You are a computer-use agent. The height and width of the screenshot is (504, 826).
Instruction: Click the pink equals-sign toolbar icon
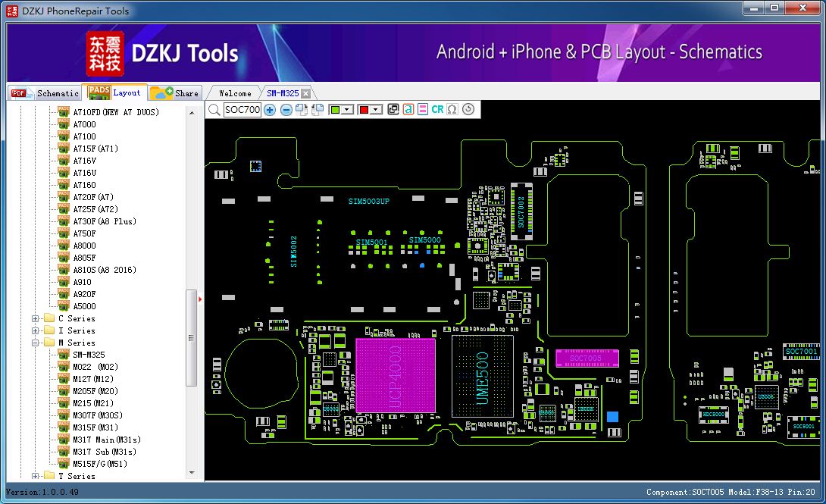point(423,110)
